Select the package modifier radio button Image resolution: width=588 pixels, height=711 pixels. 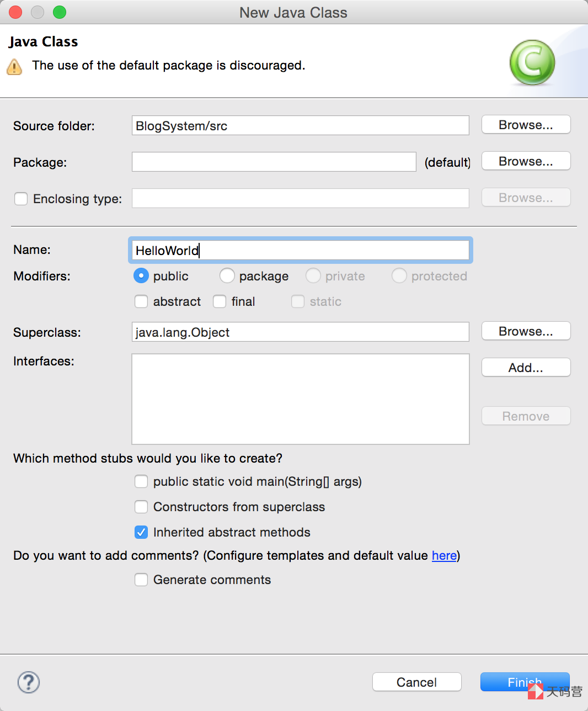[x=227, y=275]
